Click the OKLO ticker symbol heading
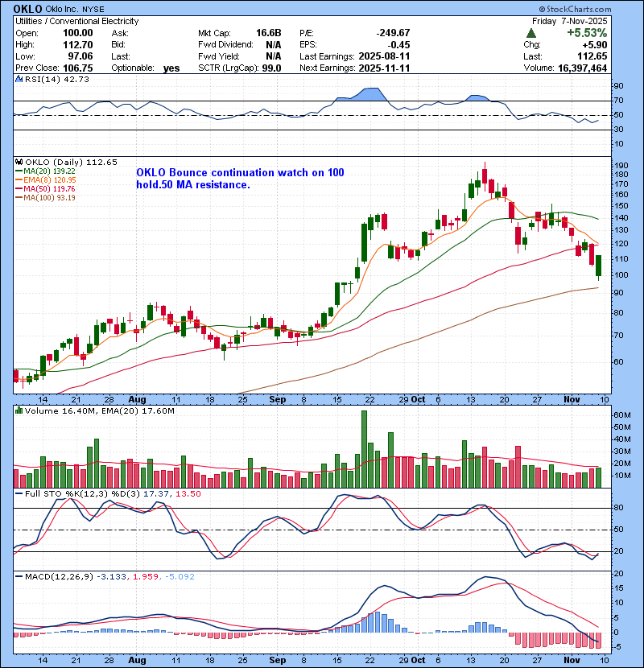644x668 pixels. coord(27,9)
